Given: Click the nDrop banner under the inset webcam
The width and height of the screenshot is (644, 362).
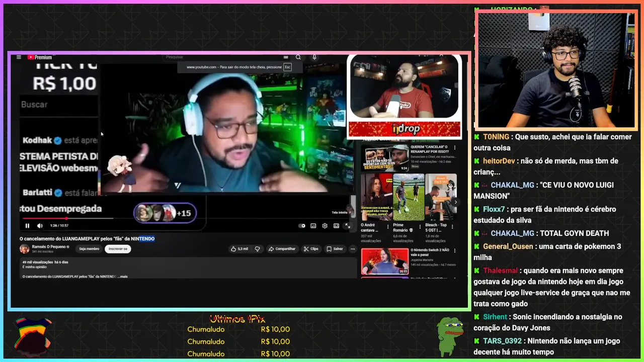Looking at the screenshot, I should 404,129.
